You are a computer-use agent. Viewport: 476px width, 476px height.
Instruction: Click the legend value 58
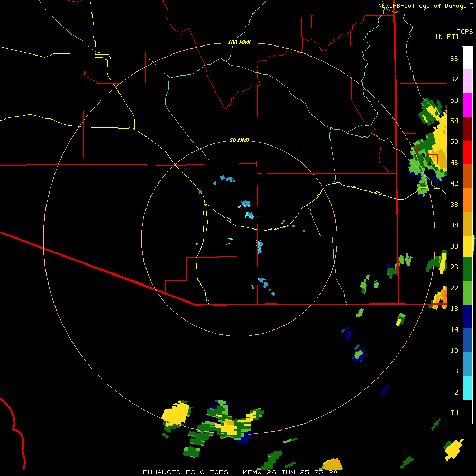tap(454, 100)
